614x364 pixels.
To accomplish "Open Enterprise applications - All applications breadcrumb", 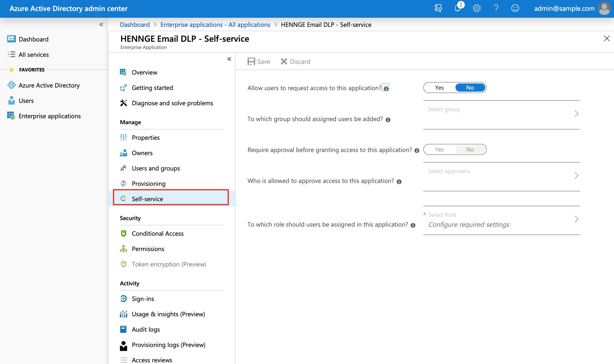I will point(215,24).
